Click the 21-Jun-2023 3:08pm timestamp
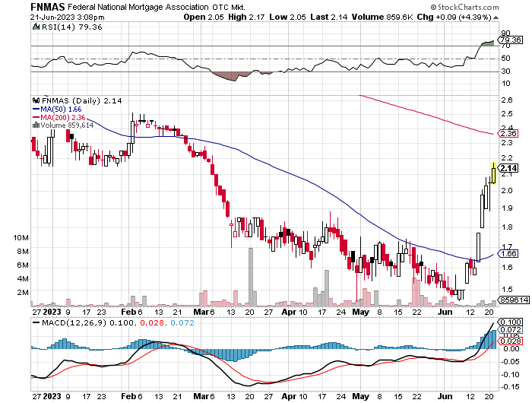Screen dimensions: 532x403 point(67,17)
